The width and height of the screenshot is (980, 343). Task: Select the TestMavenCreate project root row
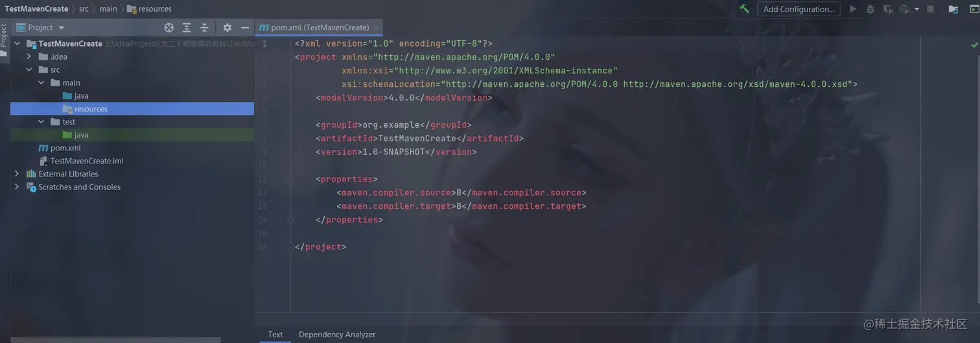132,43
